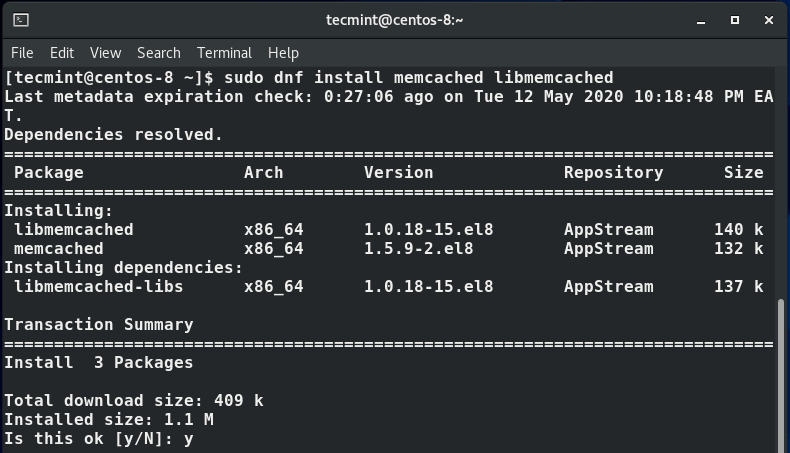
Task: Click the Transaction Summary heading
Action: (99, 325)
